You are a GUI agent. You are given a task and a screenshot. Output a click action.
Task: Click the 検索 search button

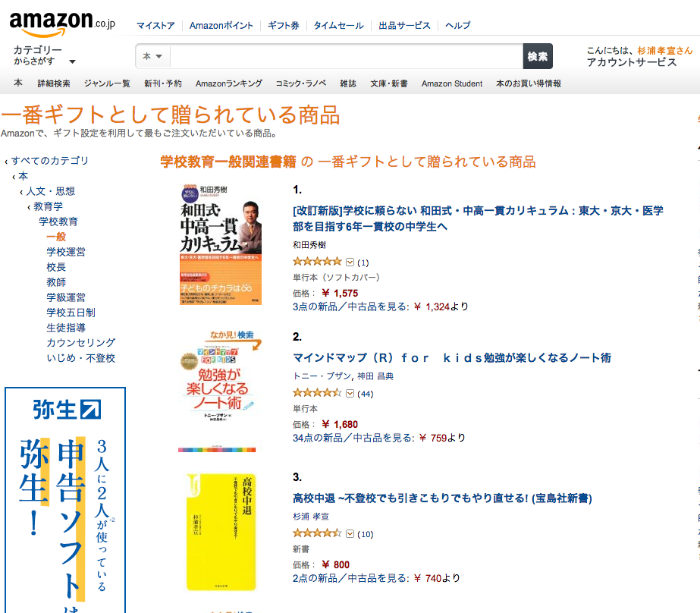pyautogui.click(x=538, y=56)
